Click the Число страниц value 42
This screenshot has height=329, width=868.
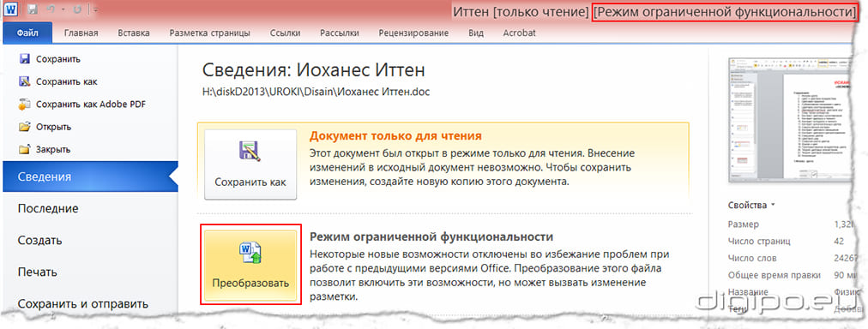click(x=839, y=242)
